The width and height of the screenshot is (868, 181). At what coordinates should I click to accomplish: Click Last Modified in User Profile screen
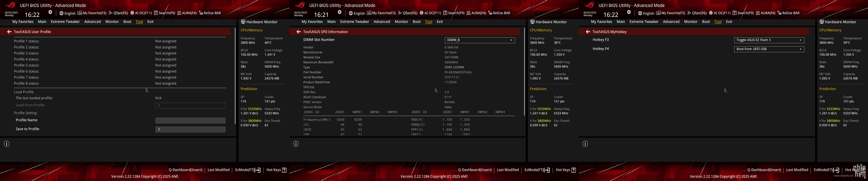218,170
